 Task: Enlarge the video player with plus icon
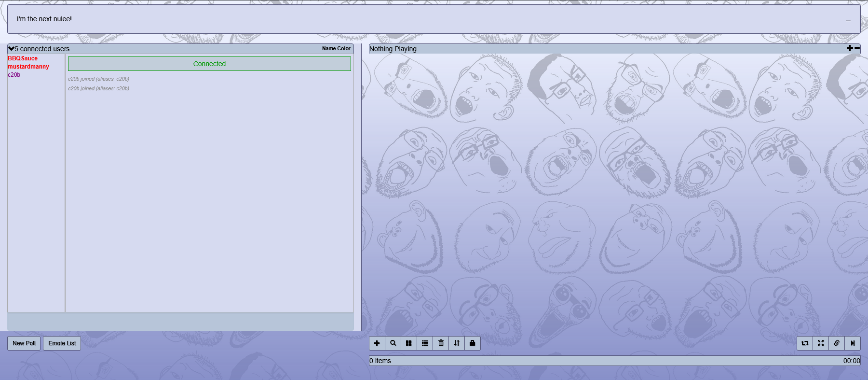(850, 48)
